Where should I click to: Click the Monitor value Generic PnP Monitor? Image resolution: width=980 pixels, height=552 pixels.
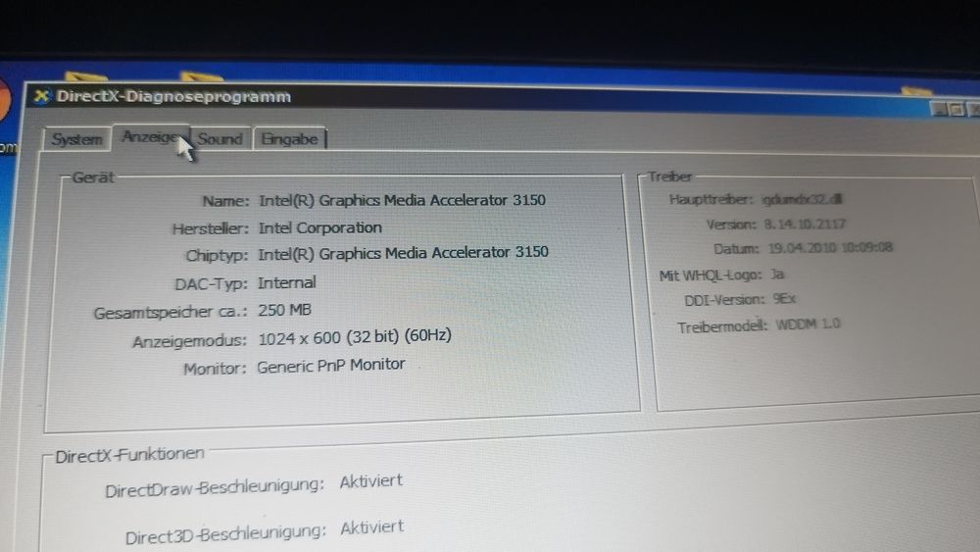coord(331,365)
